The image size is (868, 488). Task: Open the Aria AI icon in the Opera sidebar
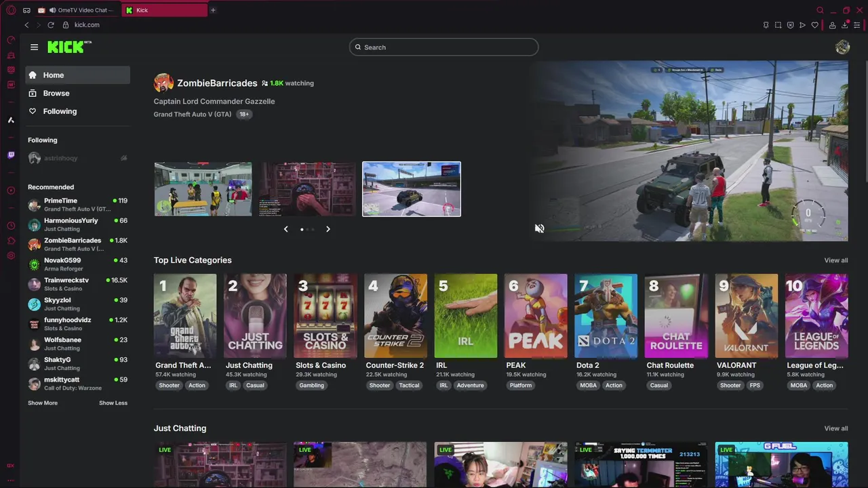11,120
